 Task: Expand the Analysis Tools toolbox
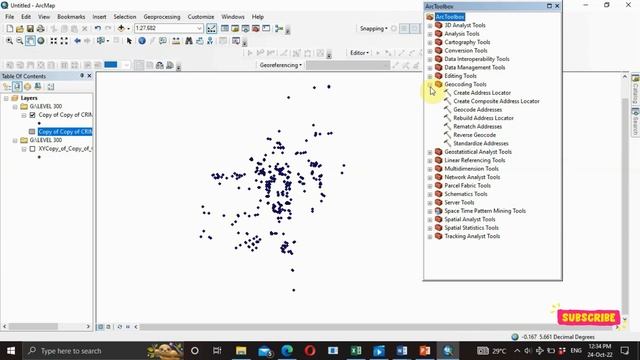coord(430,34)
